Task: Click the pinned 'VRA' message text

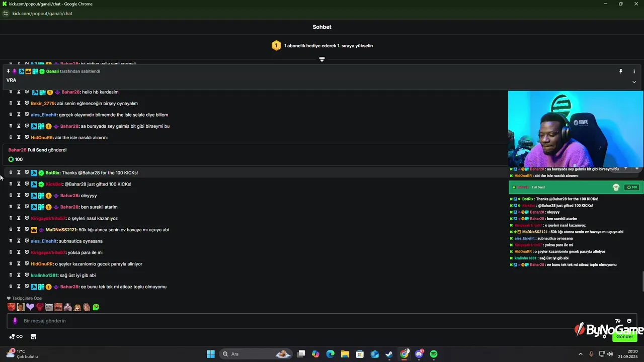Action: click(x=11, y=80)
